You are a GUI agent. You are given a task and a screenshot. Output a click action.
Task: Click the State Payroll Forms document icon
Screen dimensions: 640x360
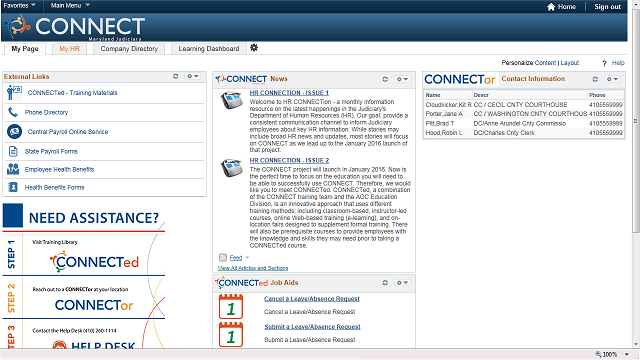pyautogui.click(x=13, y=151)
